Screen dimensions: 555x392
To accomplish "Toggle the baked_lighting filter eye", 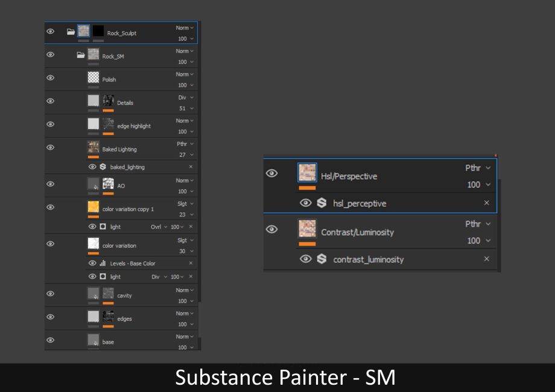I will pos(92,166).
